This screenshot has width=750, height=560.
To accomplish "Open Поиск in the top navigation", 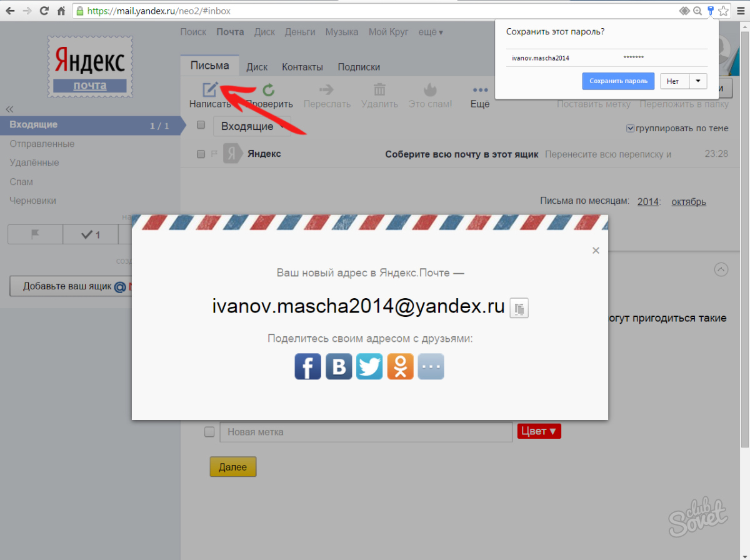I will coord(193,32).
